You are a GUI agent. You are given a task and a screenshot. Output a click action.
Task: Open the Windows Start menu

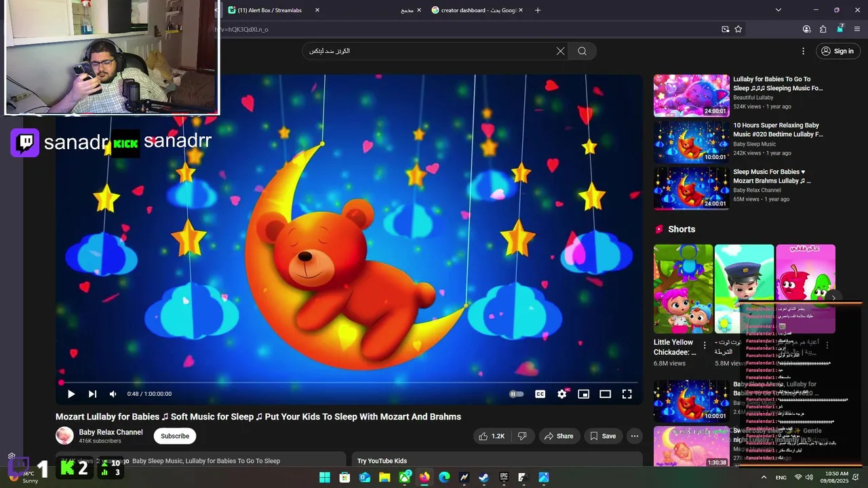[x=325, y=478]
